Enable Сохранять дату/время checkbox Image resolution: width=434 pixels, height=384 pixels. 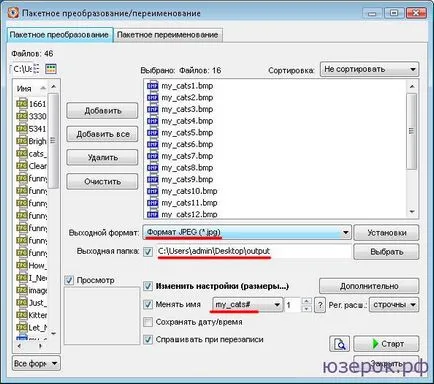(148, 322)
